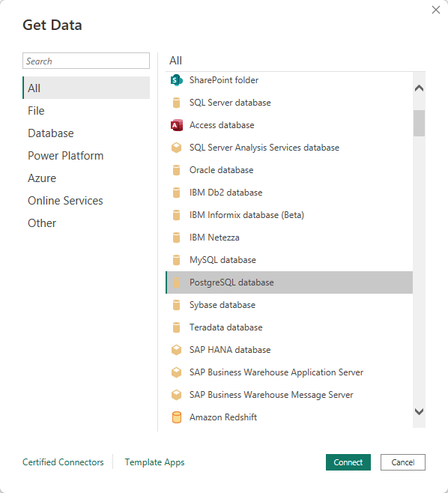Screen dimensions: 448x493
Task: Click the connector list scrollbar thumb
Action: (x=419, y=123)
